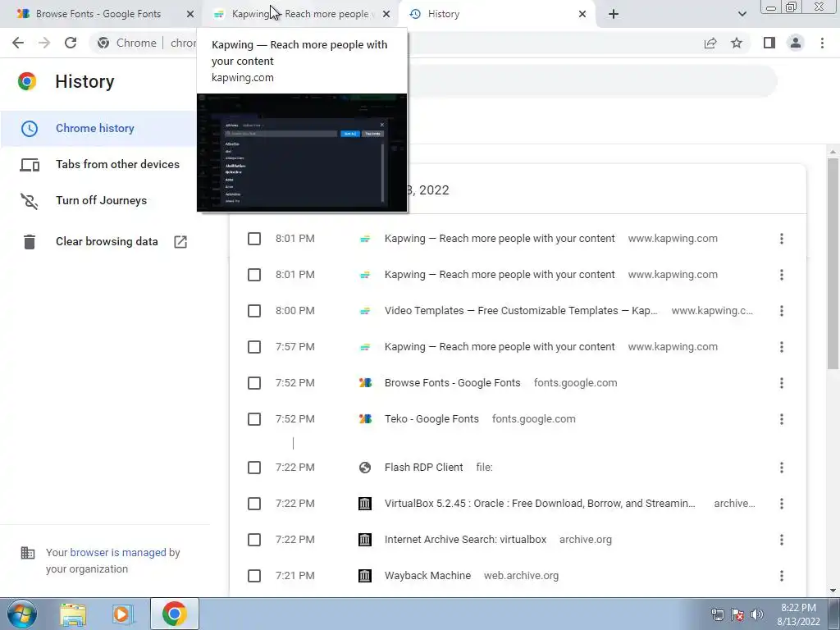Click the trash icon for Clear browsing data

coord(30,242)
